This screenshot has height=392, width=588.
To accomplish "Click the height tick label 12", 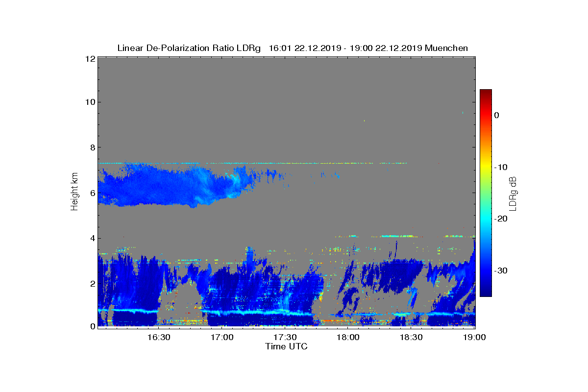I will [x=90, y=58].
